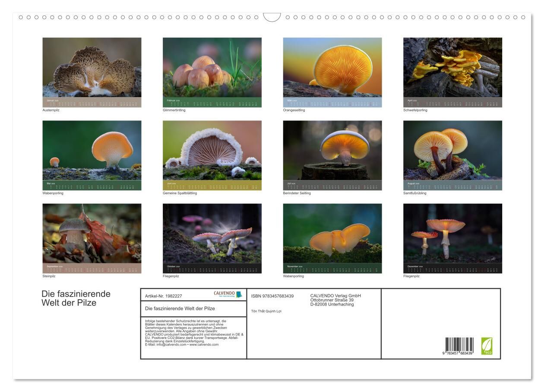
Task: Select the Wabenporling May photo
Action: coord(92,150)
